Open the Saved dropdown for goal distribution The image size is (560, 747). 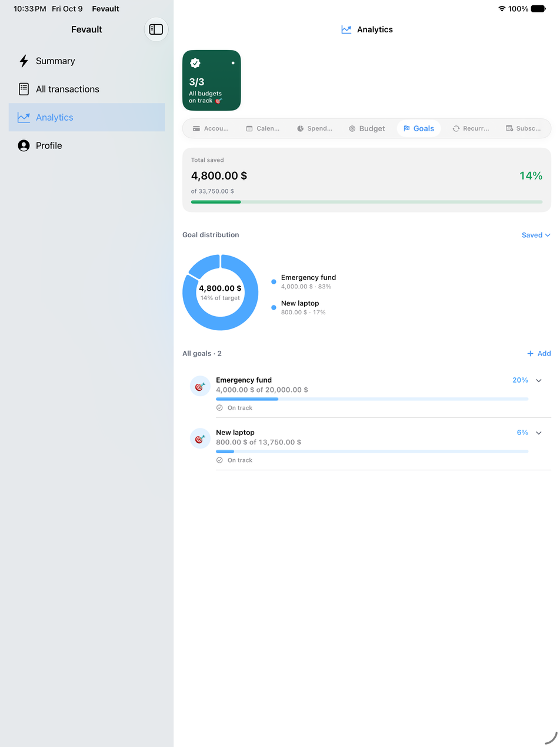point(536,235)
